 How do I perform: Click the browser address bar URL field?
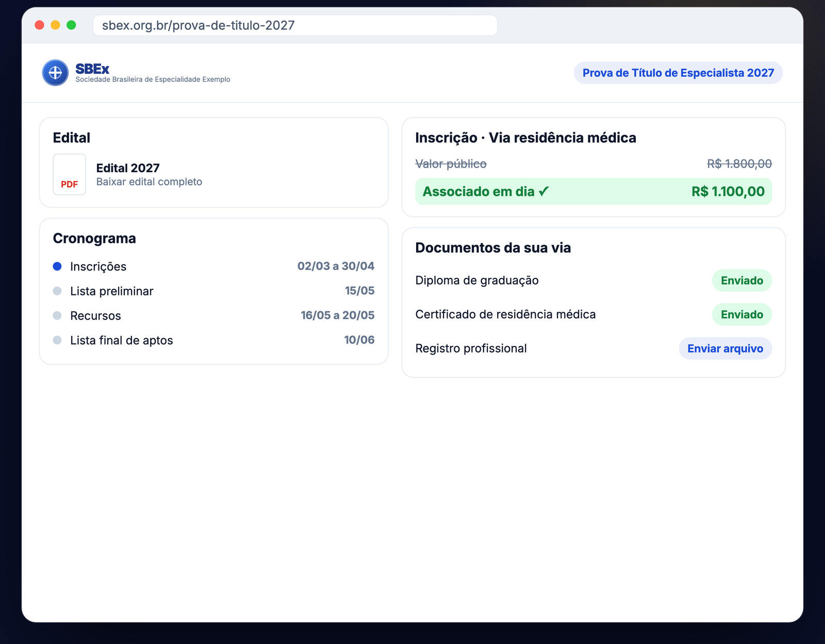coord(295,25)
